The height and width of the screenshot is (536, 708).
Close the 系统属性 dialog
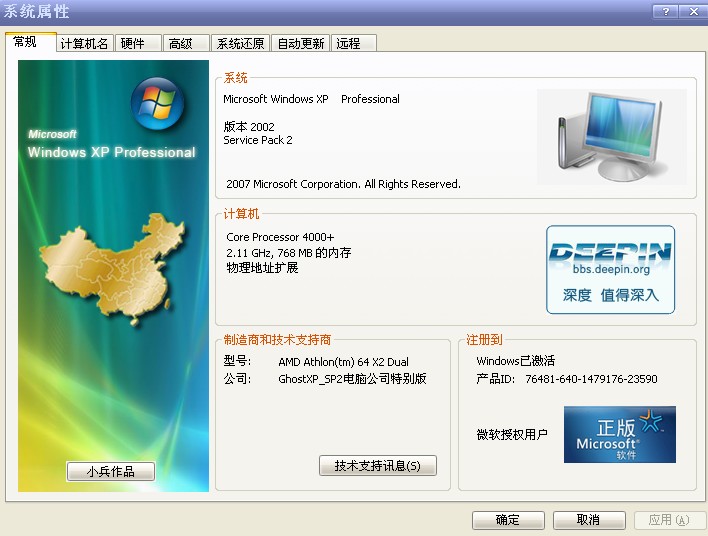click(694, 12)
